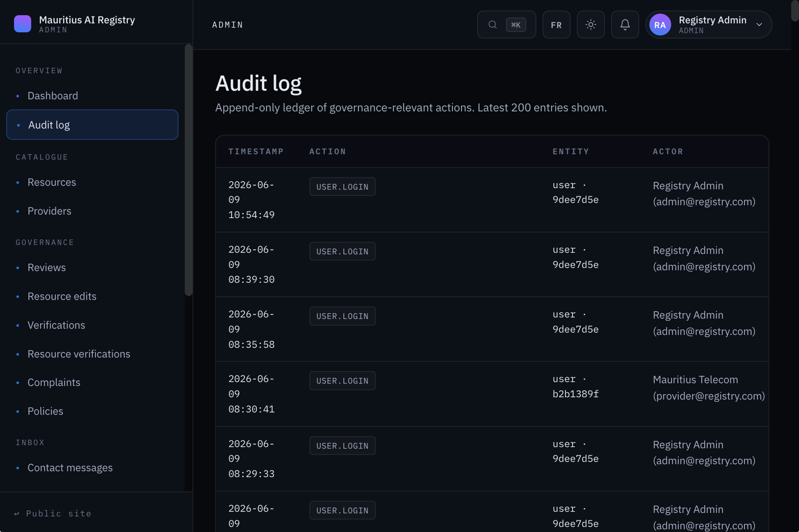Click the ADMIN breadcrumb in top bar

click(x=227, y=25)
